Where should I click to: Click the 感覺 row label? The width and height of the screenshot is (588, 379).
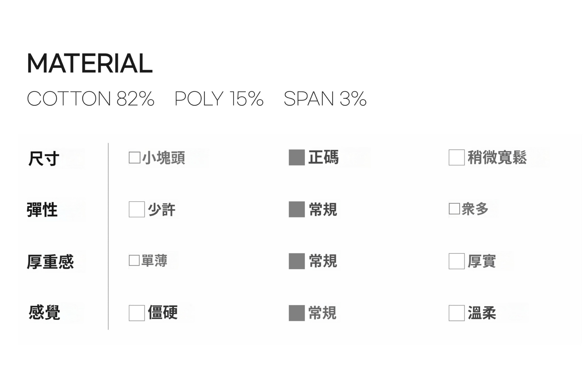(x=44, y=313)
